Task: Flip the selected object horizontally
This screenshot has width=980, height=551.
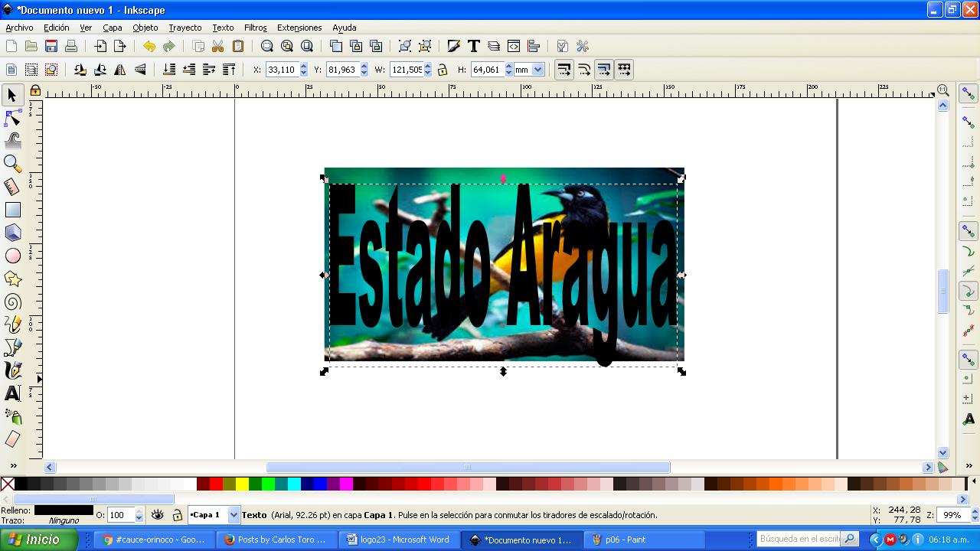Action: pos(120,70)
